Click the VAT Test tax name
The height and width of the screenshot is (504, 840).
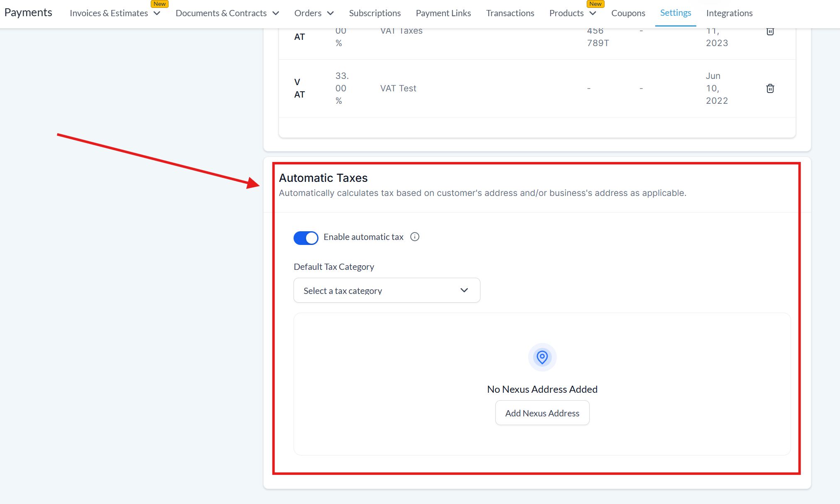(x=398, y=88)
